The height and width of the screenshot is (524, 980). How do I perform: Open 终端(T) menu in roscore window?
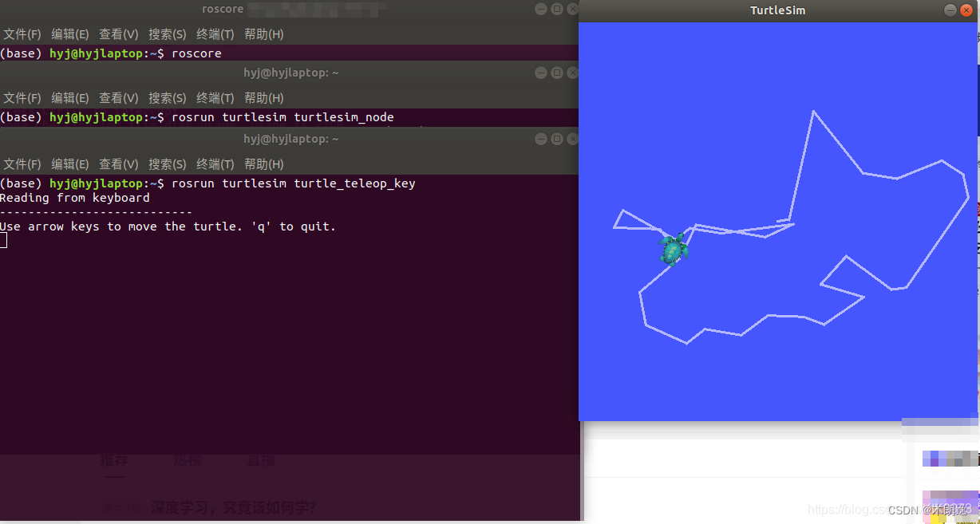215,34
